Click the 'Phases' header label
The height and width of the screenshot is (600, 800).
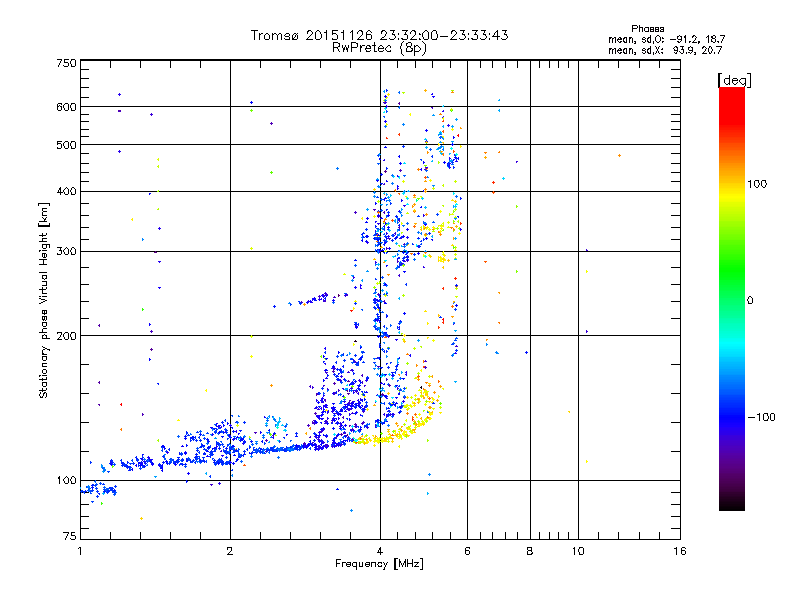tap(647, 29)
